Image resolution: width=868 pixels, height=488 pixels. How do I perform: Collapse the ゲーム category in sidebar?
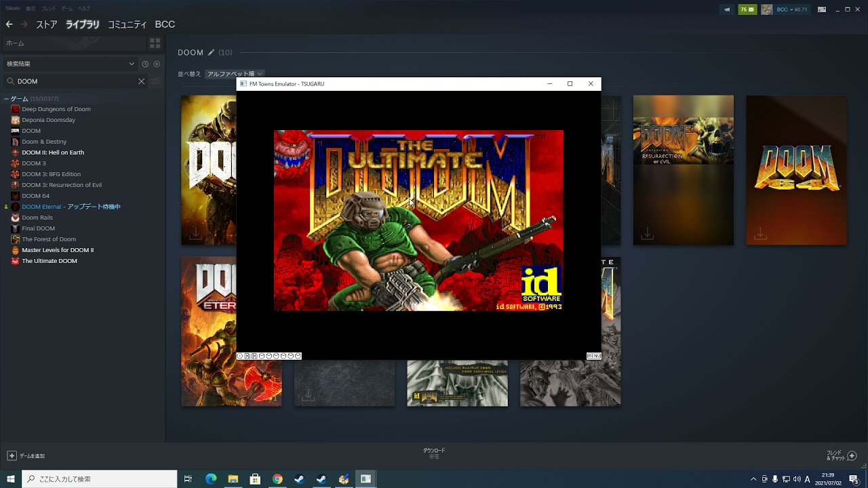point(6,99)
